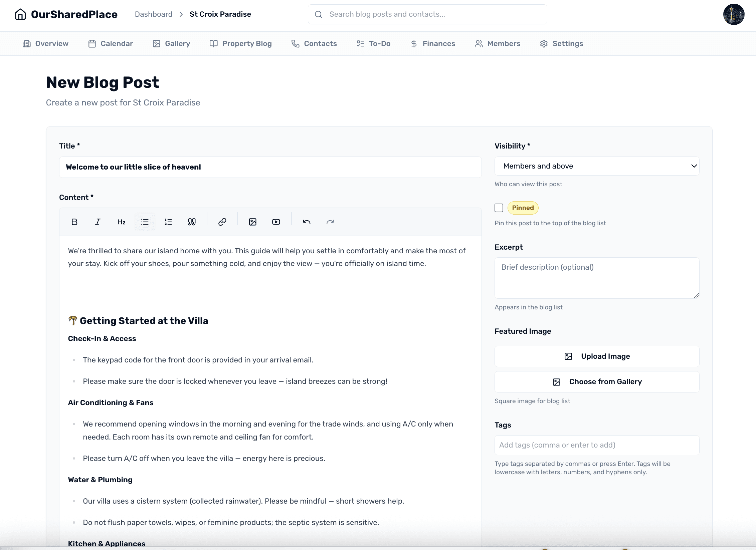The image size is (756, 550).
Task: Toggle the bullet list formatting off
Action: pos(145,222)
